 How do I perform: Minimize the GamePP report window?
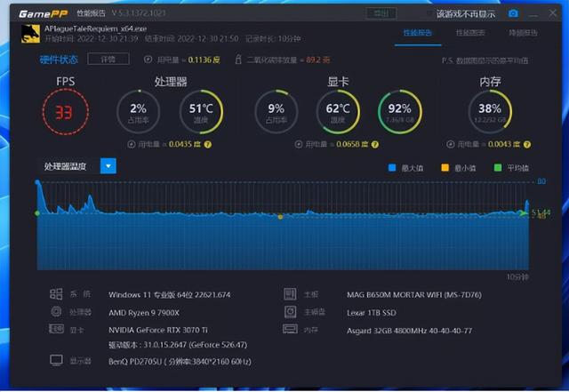(x=533, y=14)
